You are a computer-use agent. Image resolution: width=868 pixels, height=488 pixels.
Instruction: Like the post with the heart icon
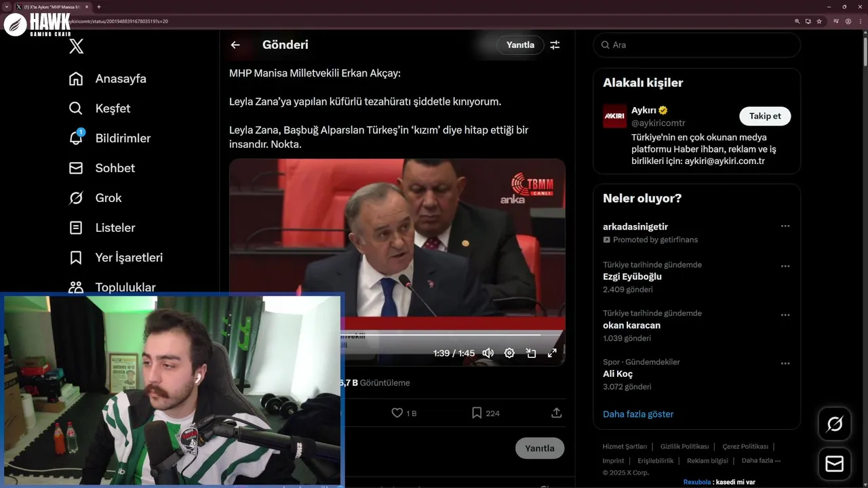[x=397, y=413]
